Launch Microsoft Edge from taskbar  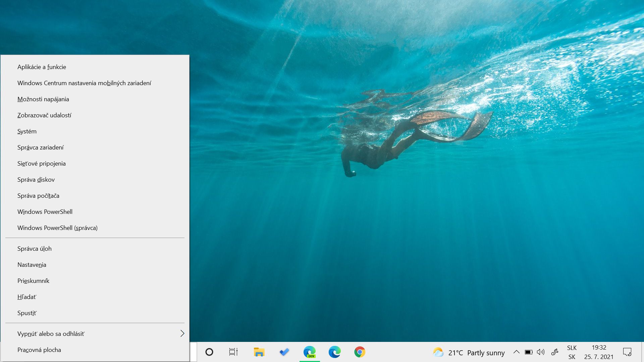coord(334,352)
